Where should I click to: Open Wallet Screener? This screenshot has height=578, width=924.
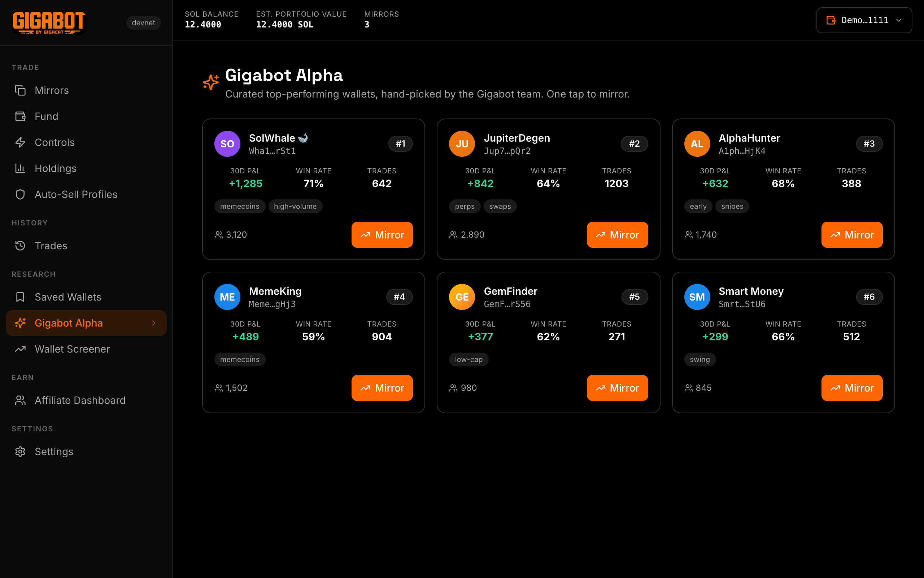coord(86,349)
